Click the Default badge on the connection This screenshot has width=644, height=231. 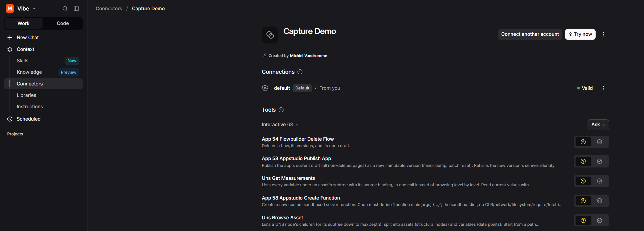click(x=302, y=88)
